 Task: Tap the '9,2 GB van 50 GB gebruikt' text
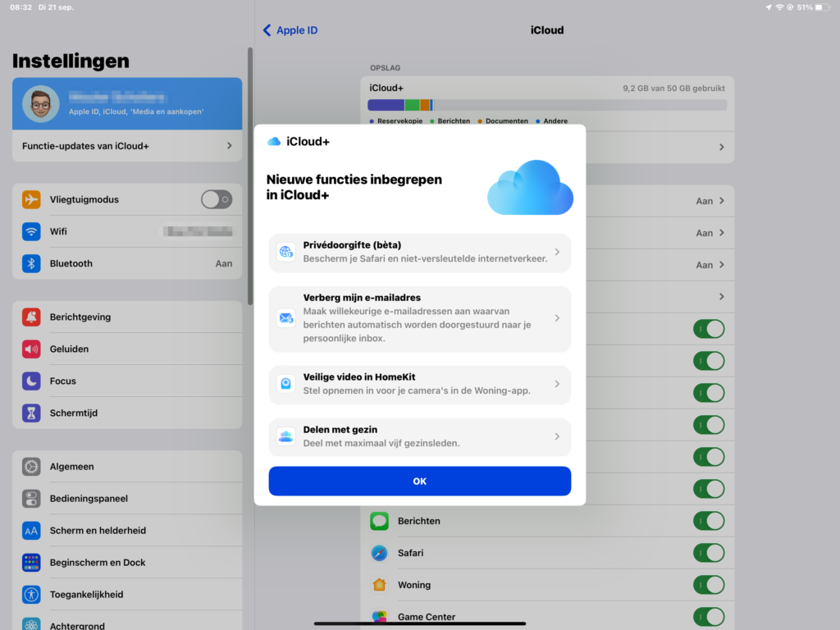673,89
